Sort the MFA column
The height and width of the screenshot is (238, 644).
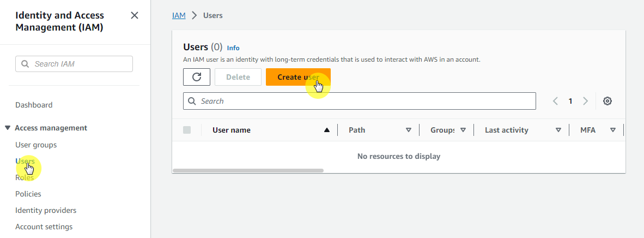click(x=613, y=130)
